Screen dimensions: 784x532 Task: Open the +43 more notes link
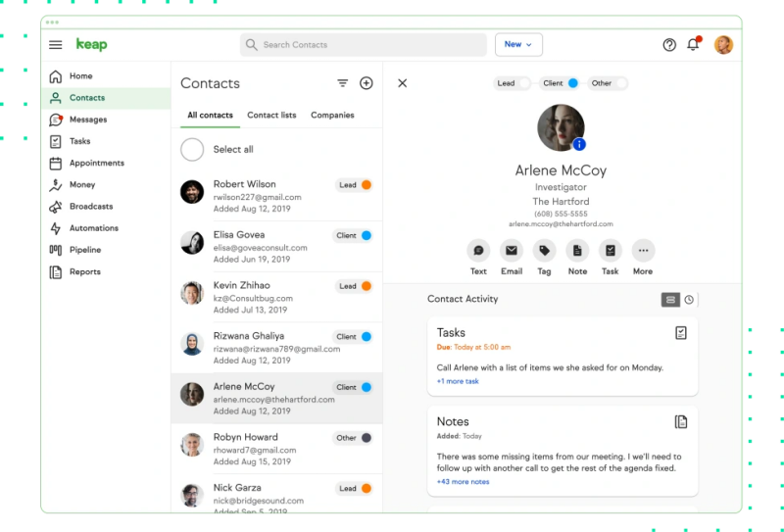(x=463, y=481)
